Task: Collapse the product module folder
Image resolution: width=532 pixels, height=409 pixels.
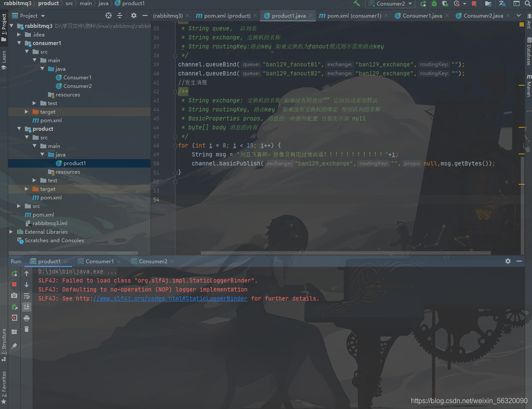Action: (x=19, y=129)
